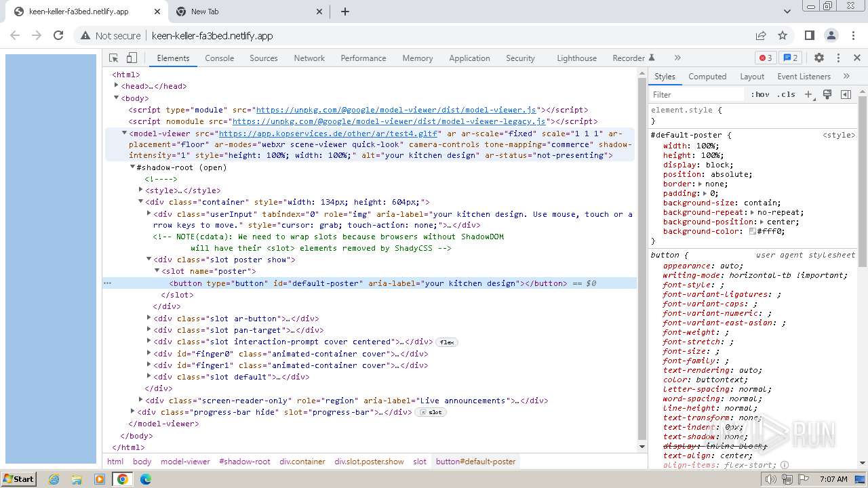868x488 pixels.
Task: Expand the style element in shadow root
Action: point(141,190)
